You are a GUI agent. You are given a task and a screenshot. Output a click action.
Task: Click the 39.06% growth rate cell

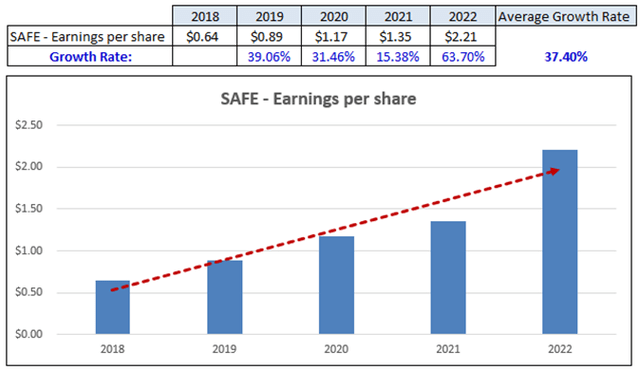click(269, 56)
